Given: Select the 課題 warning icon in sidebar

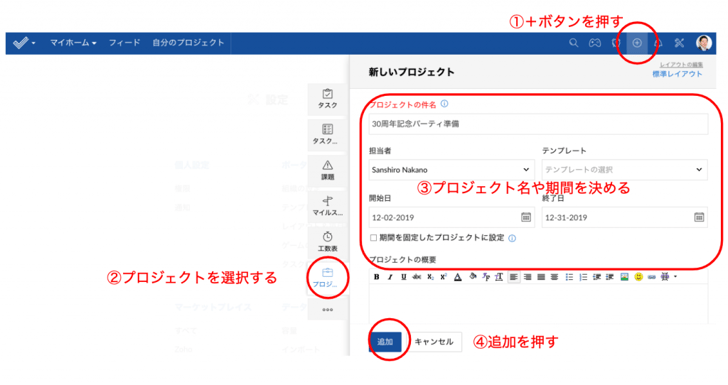Looking at the screenshot, I should (327, 170).
